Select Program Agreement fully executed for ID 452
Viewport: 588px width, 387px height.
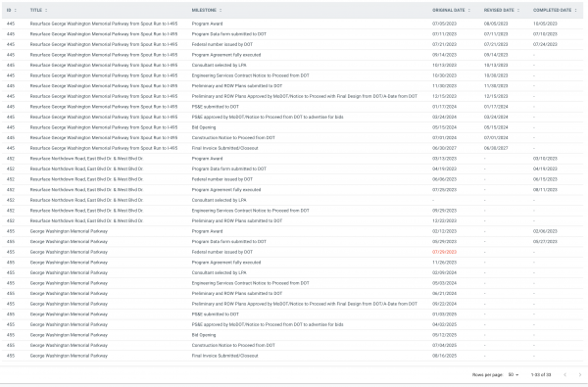(226, 190)
